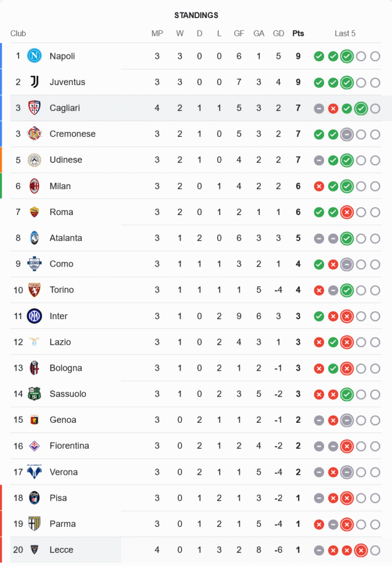This screenshot has width=392, height=566.
Task: Open the Atalanta team link
Action: point(66,238)
